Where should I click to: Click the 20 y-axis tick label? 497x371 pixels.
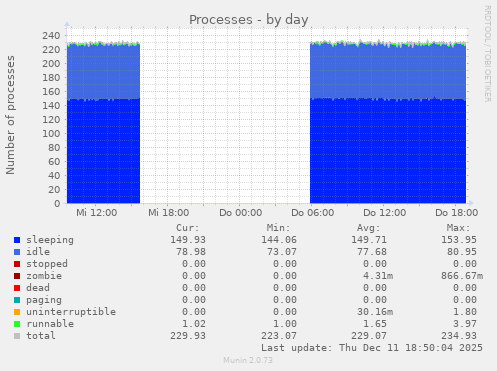click(54, 190)
